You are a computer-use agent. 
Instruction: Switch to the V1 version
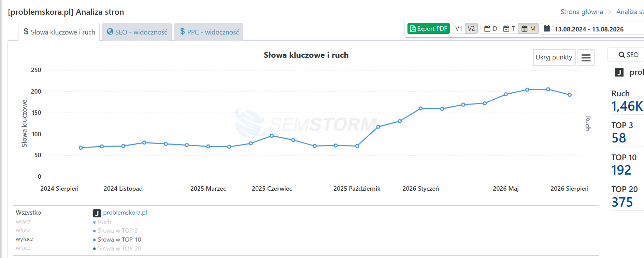459,29
